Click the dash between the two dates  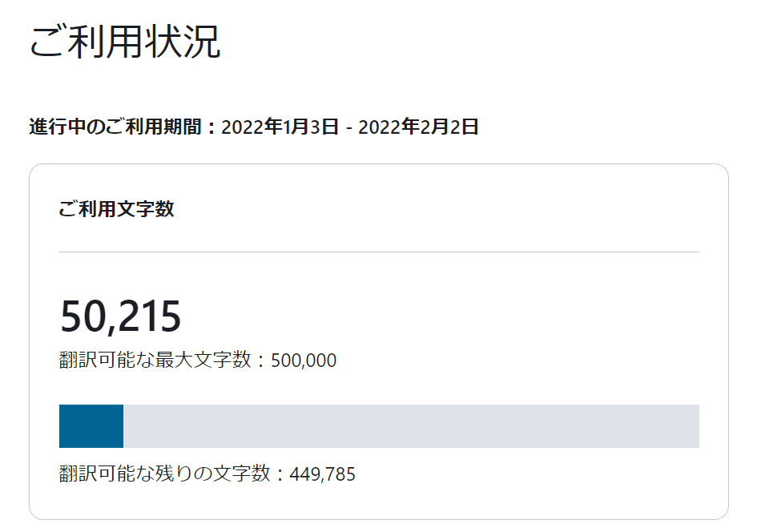[348, 128]
